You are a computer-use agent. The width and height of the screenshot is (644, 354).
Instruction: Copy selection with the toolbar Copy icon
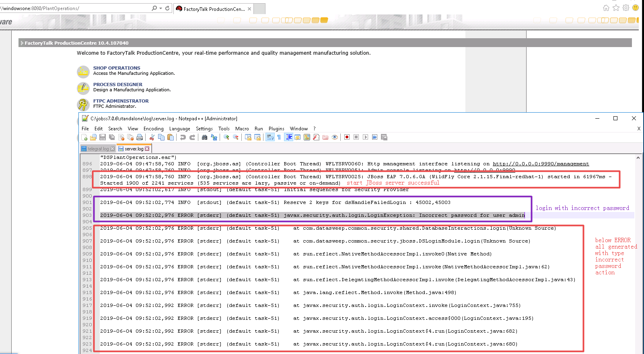coord(161,137)
